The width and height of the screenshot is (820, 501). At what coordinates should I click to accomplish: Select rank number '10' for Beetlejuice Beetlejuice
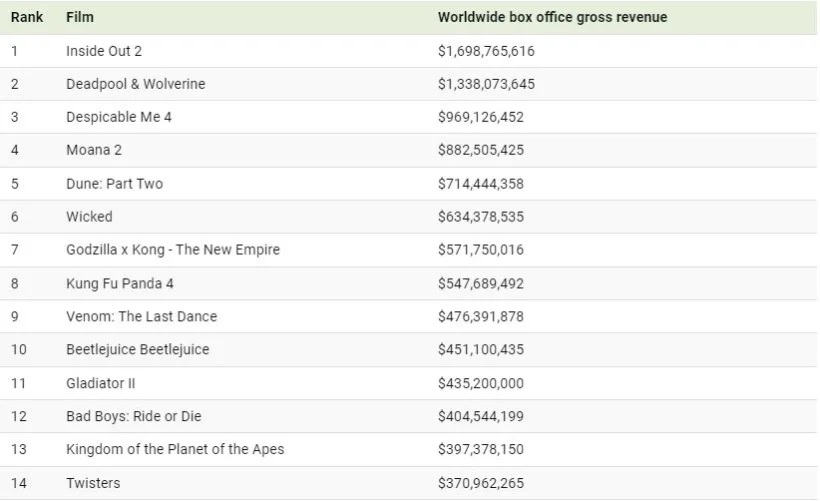click(x=19, y=350)
